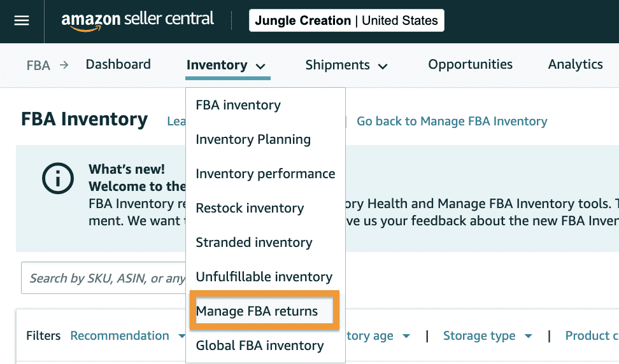Select FBA inventory from the menu
Image resolution: width=619 pixels, height=364 pixels.
238,105
